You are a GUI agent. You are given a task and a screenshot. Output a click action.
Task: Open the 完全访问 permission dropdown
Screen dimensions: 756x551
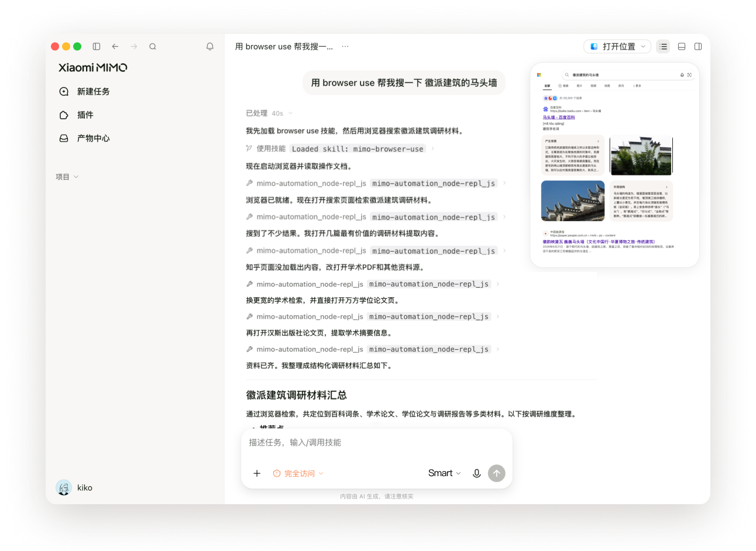click(298, 473)
